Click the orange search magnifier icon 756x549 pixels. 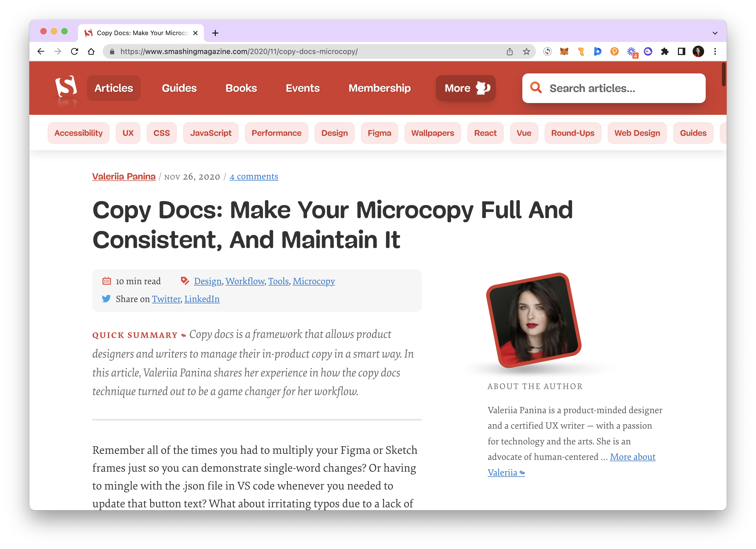[x=536, y=88]
